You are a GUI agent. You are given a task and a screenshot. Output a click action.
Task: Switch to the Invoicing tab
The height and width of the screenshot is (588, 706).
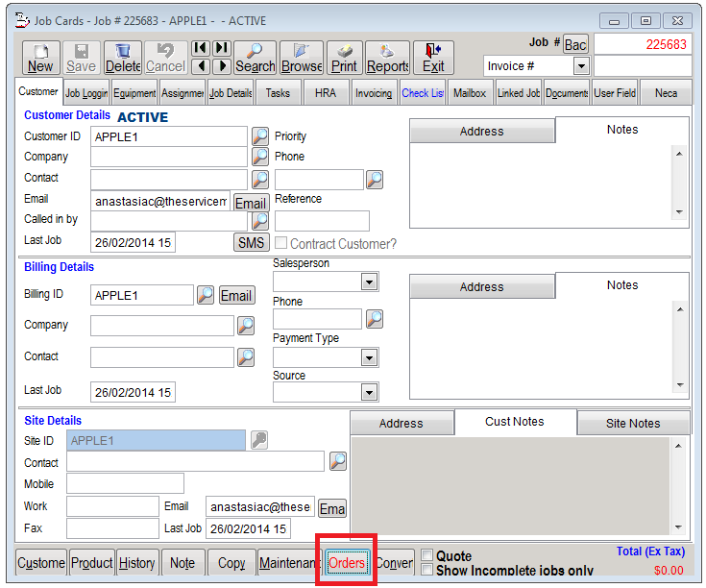374,93
